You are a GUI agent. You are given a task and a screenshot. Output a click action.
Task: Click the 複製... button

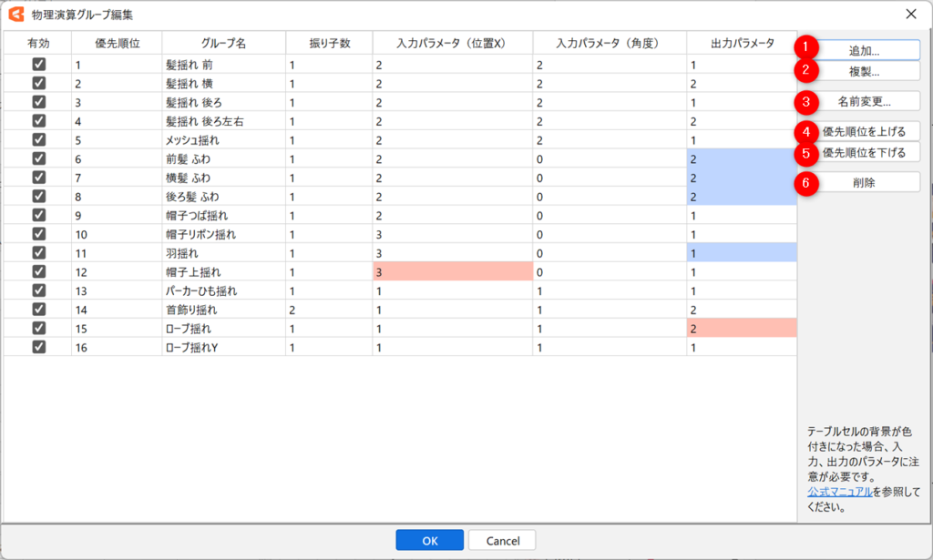[857, 71]
